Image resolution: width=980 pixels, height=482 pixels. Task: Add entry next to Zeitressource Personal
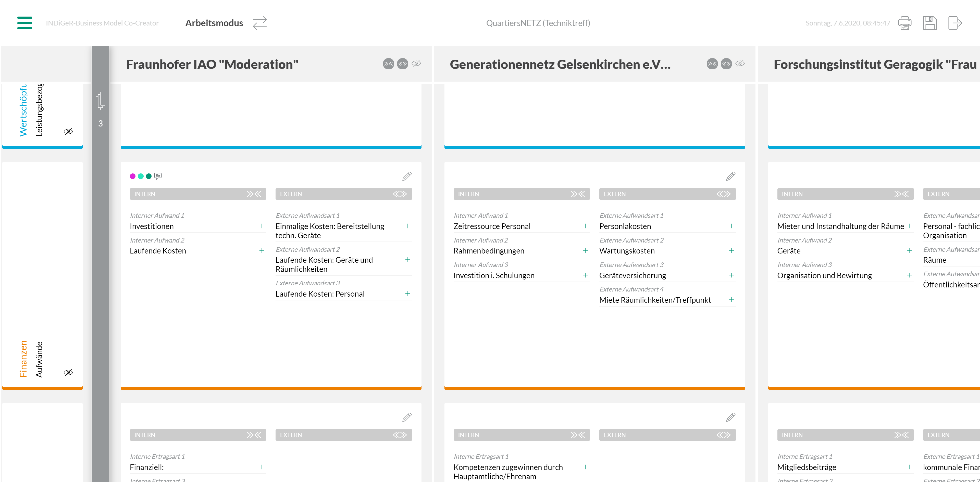click(x=586, y=226)
